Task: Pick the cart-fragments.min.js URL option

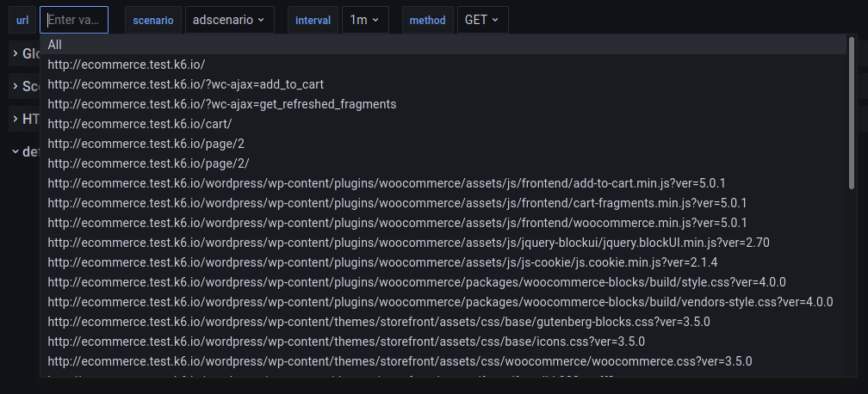Action: click(397, 203)
